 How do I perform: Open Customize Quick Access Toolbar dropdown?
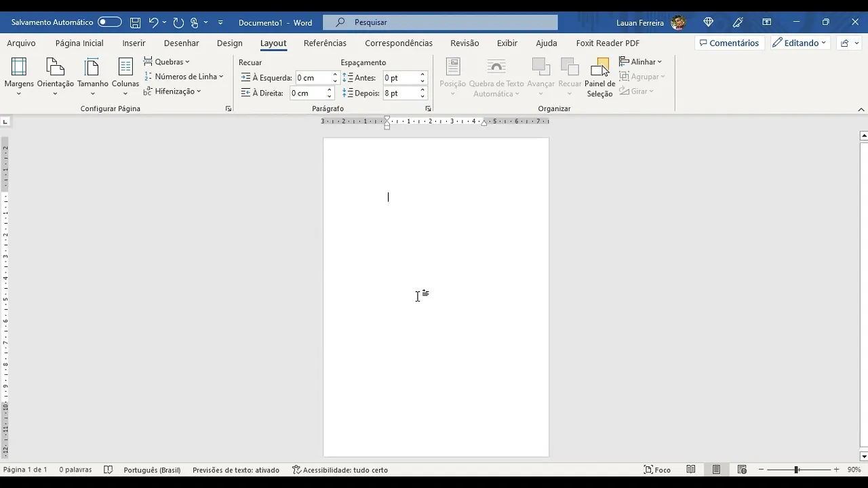220,22
